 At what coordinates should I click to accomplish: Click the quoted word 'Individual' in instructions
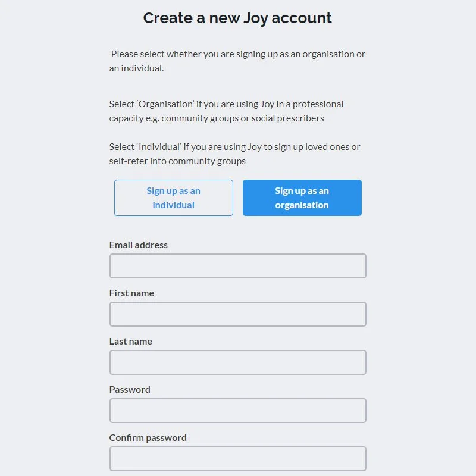coord(159,147)
